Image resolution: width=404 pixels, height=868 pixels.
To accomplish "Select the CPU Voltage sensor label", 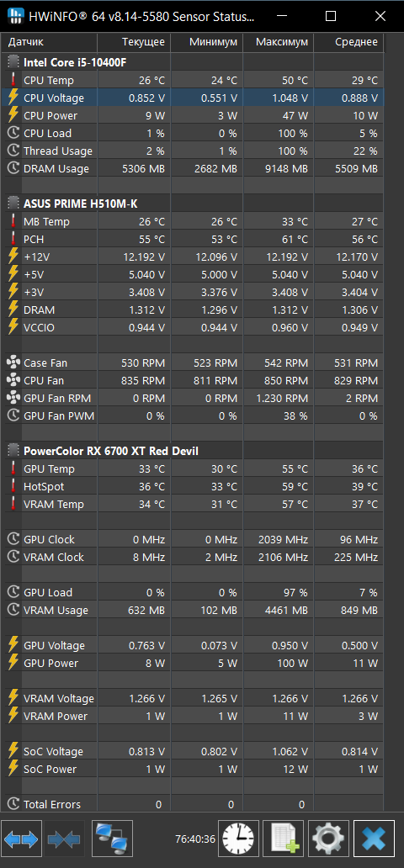I will [x=54, y=98].
